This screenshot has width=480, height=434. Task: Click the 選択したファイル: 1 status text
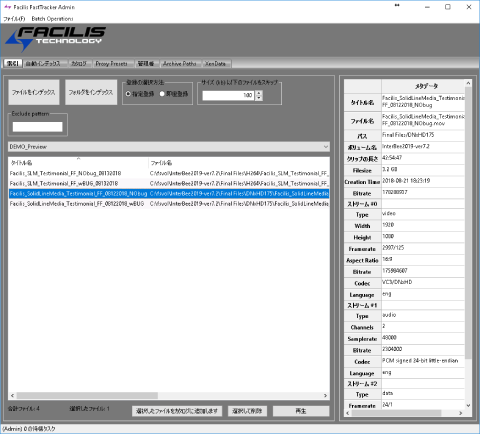pyautogui.click(x=89, y=409)
